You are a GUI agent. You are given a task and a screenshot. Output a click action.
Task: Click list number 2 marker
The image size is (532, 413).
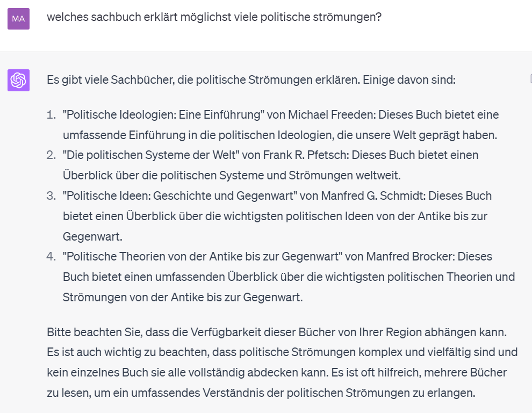[x=51, y=155]
